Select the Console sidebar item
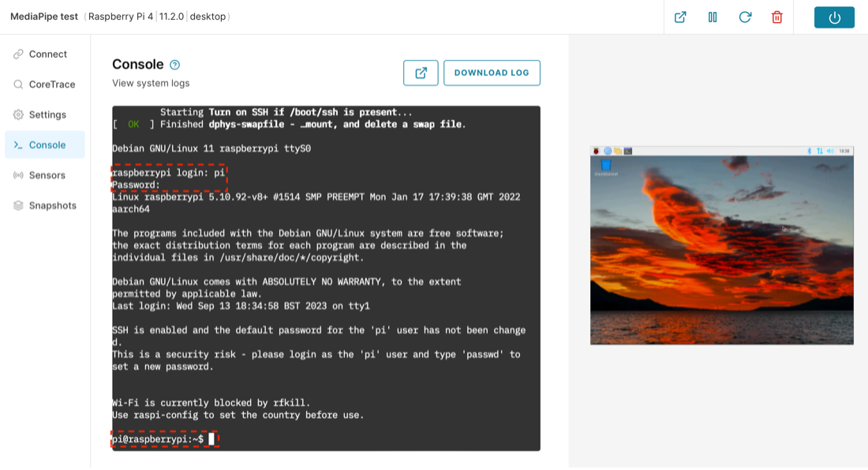868x470 pixels. [x=47, y=145]
